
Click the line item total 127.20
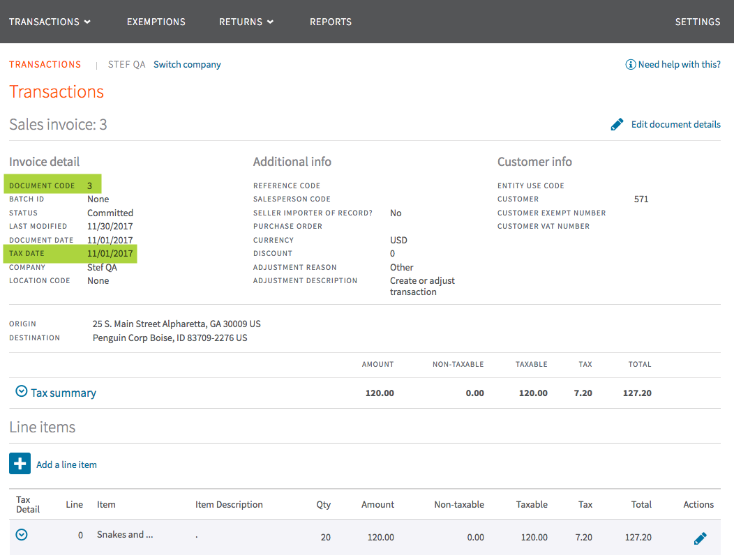click(638, 538)
